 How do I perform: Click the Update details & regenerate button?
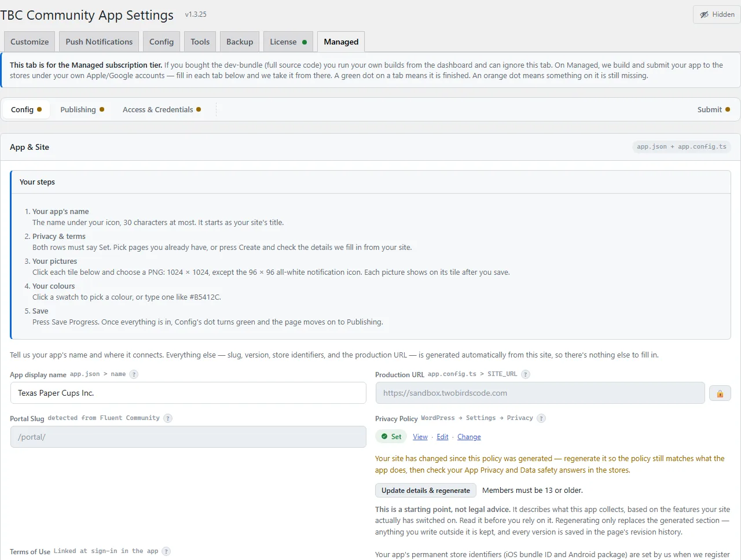[425, 491]
